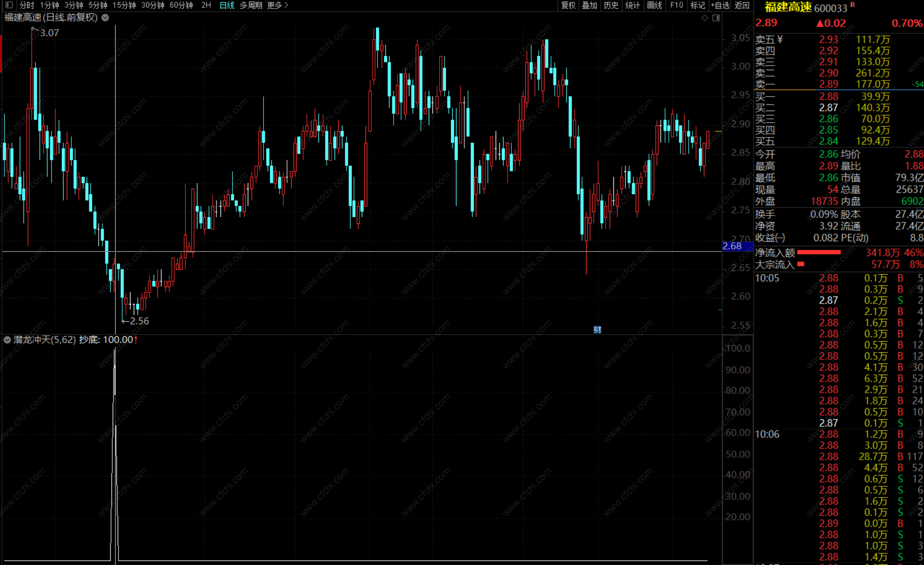Toggle the ¥ symbol beside 卖五
The width and height of the screenshot is (924, 565).
tap(780, 39)
